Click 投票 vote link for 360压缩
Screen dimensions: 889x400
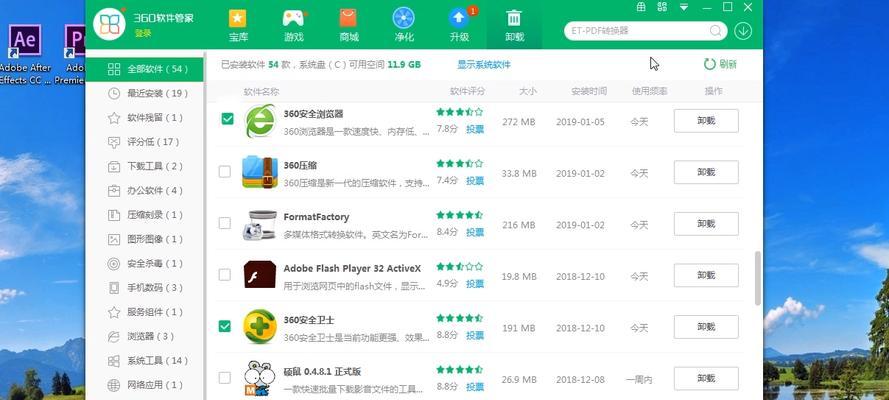(x=475, y=181)
